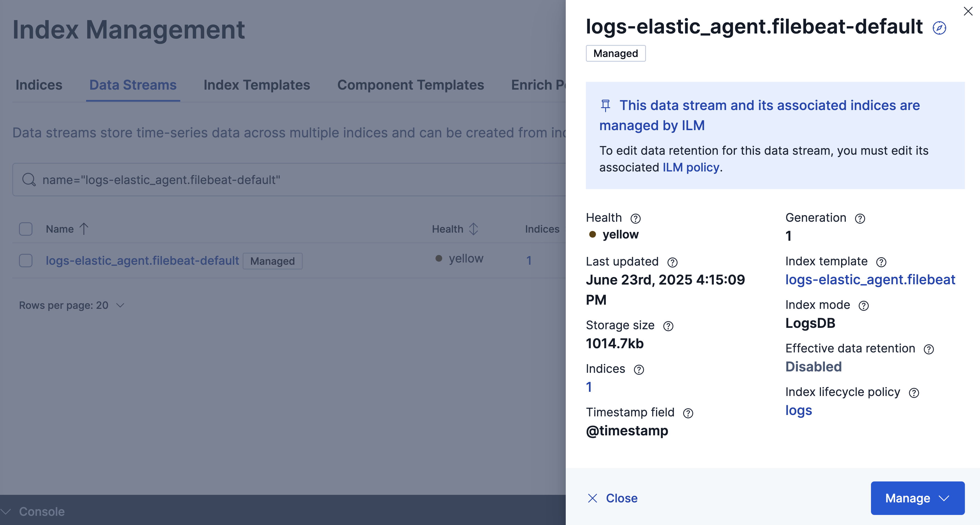
Task: Click the Last updated help icon
Action: point(673,262)
